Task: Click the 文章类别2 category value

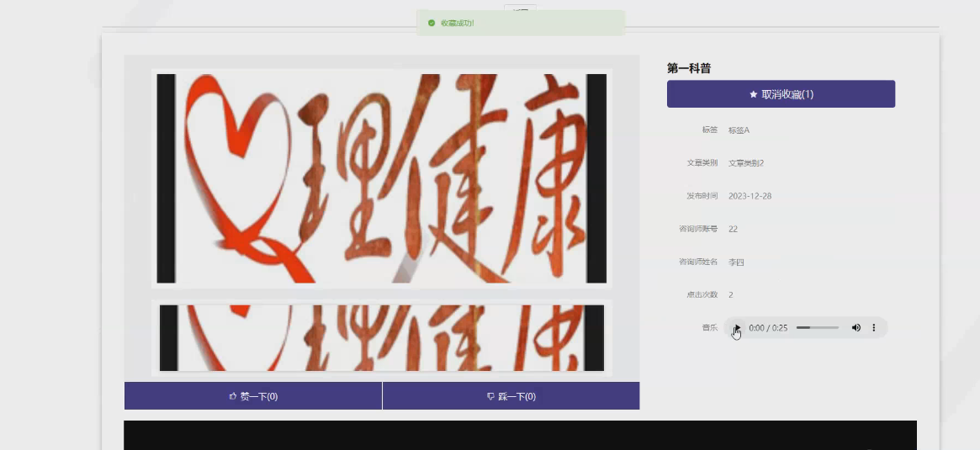Action: click(x=746, y=163)
